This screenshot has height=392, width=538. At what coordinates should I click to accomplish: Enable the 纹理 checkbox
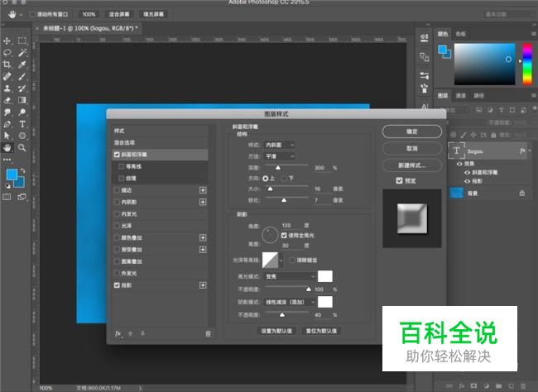[x=121, y=179]
